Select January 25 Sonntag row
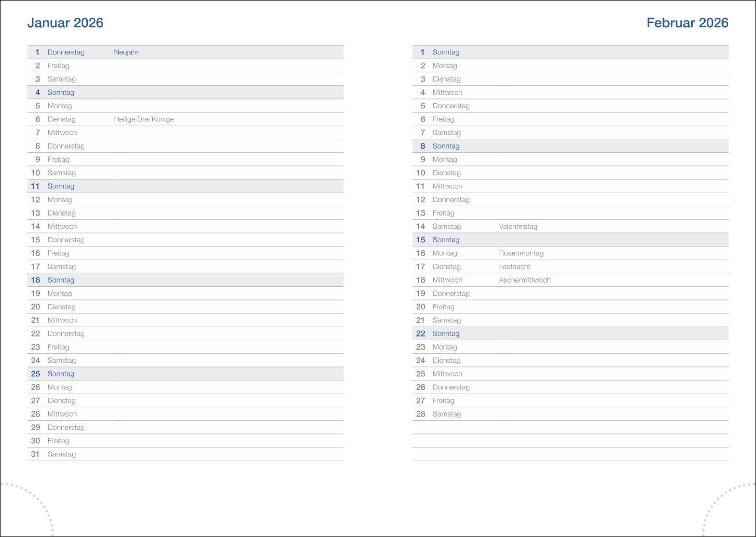Viewport: 756px width, 537px height. tap(185, 374)
